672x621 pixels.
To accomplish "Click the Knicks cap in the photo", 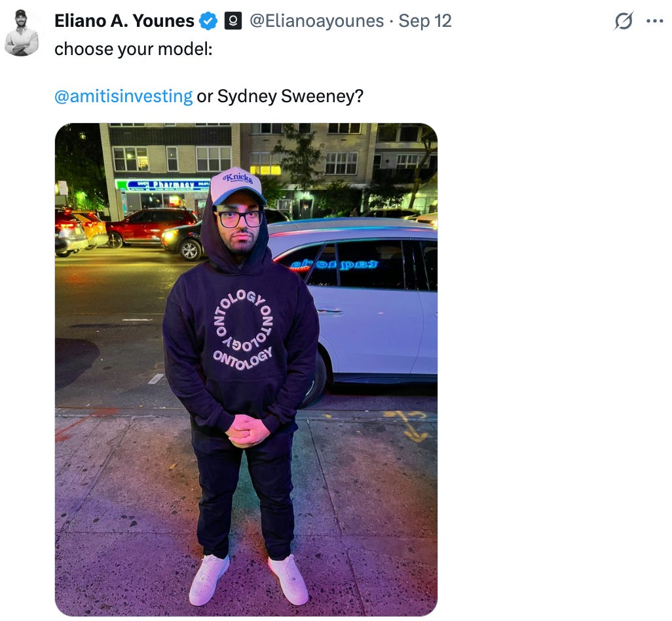I will [238, 185].
